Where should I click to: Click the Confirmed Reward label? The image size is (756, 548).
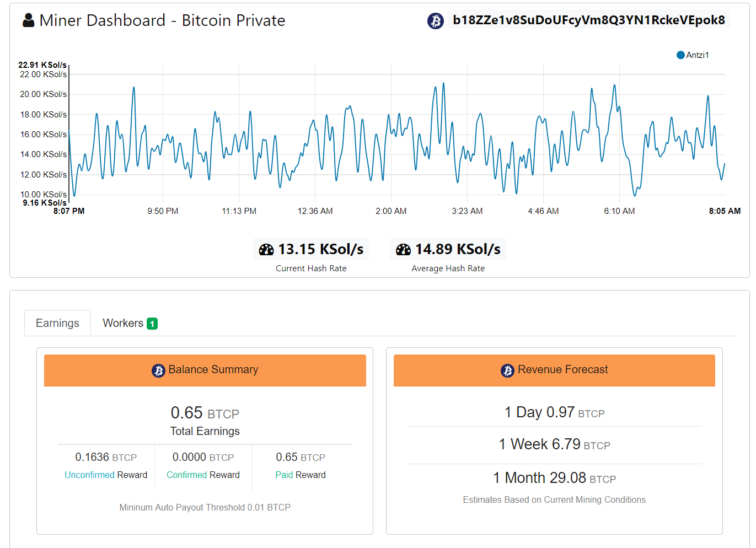coord(203,475)
